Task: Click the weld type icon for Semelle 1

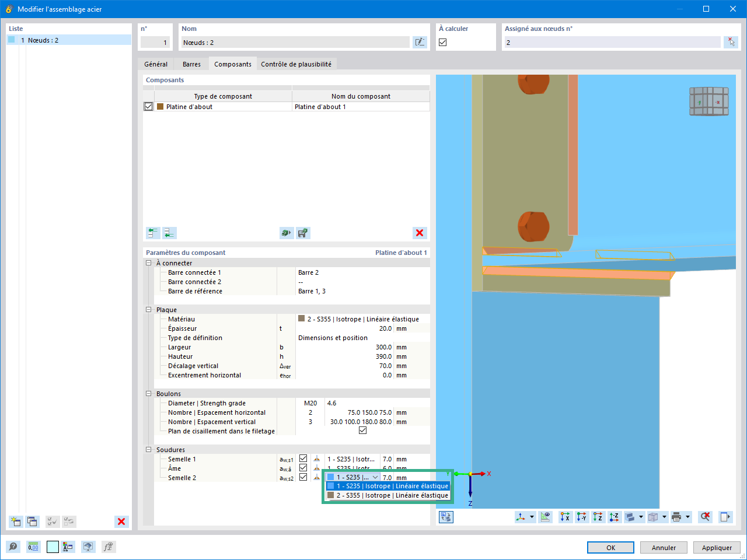Action: (317, 459)
